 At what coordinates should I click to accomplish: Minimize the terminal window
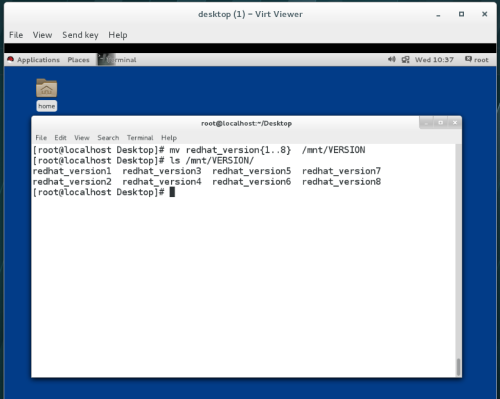point(426,123)
